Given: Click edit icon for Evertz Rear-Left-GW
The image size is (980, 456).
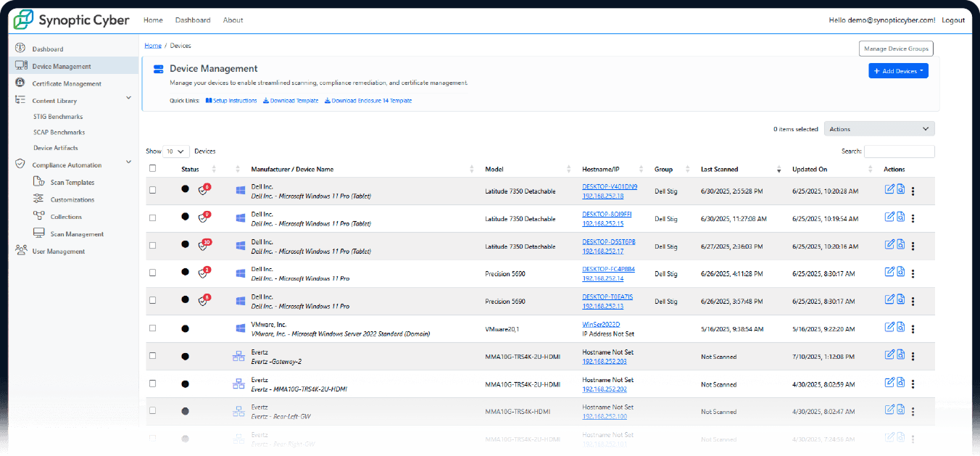Looking at the screenshot, I should [x=889, y=410].
